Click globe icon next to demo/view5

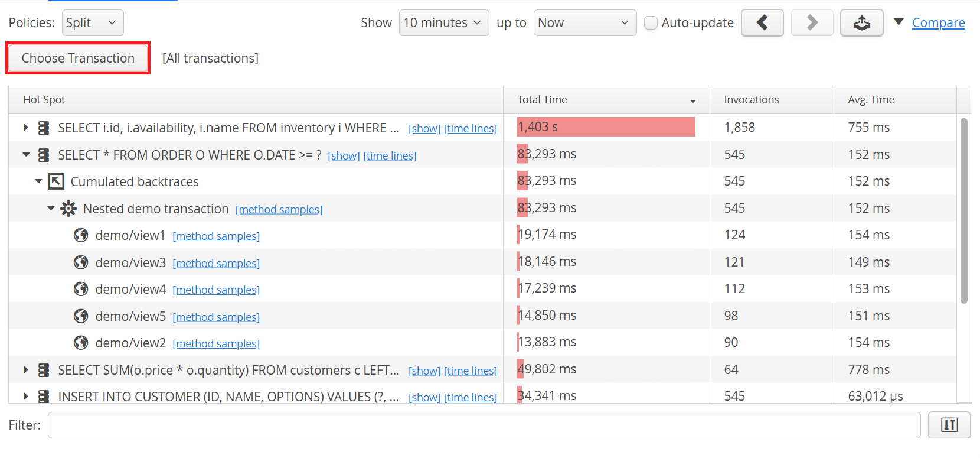(81, 316)
